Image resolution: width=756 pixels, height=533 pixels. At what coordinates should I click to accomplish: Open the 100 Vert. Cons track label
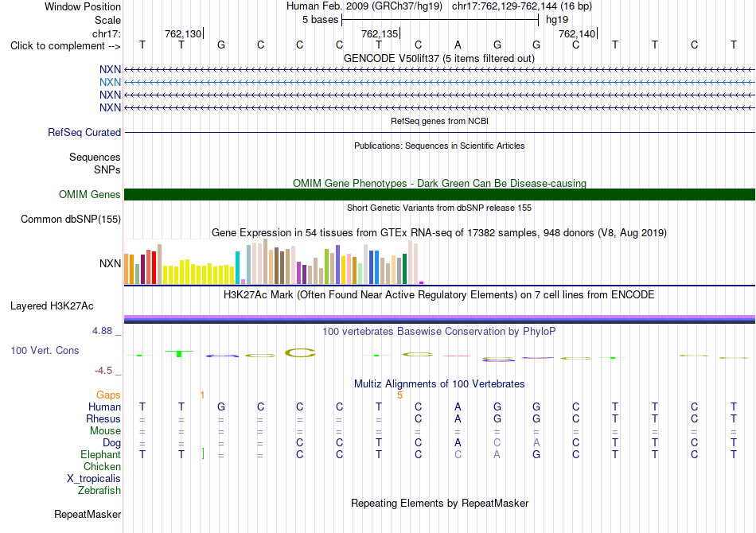(x=45, y=350)
